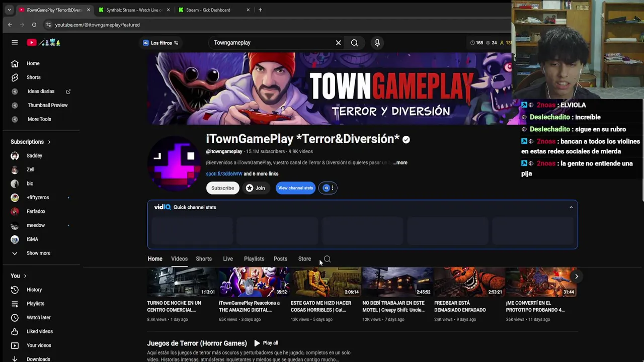
Task: Open Your videos page
Action: coord(39,345)
